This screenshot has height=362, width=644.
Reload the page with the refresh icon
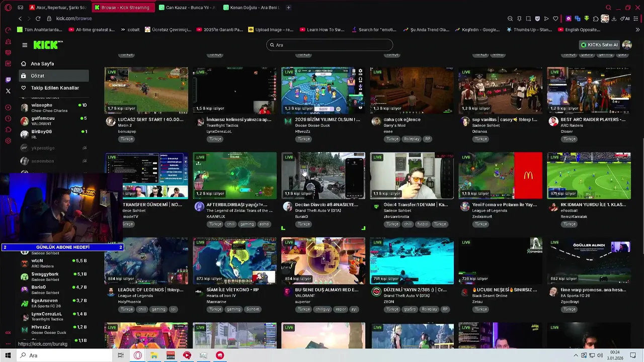tap(38, 19)
